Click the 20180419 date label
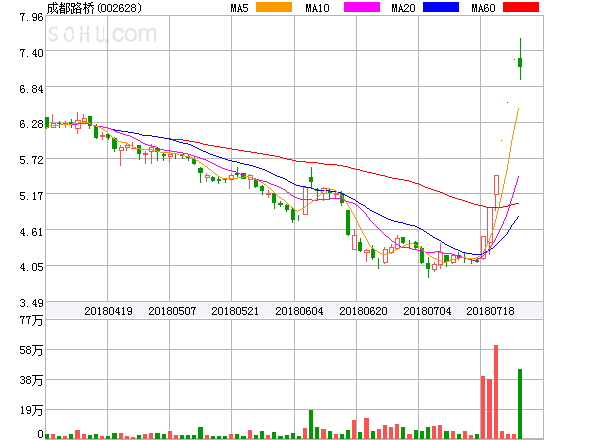The width and height of the screenshot is (600, 440). pos(108,311)
